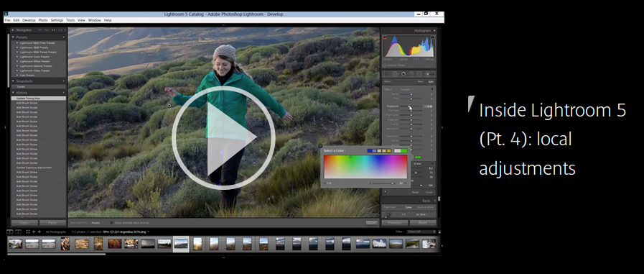Select the Graduated Filter tool icon

click(x=411, y=74)
